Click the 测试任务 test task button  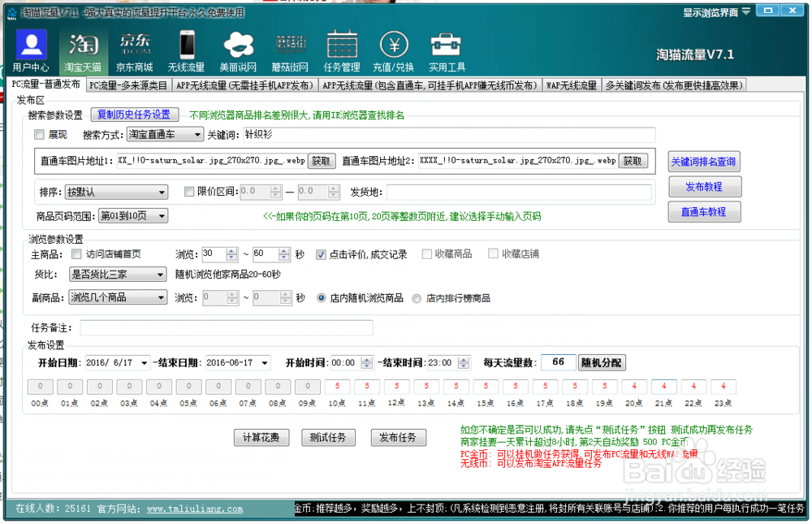pyautogui.click(x=328, y=436)
